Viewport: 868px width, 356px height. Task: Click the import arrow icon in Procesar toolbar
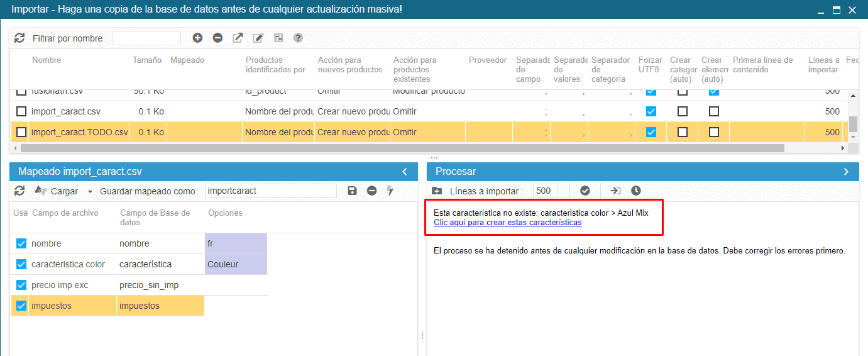(615, 191)
